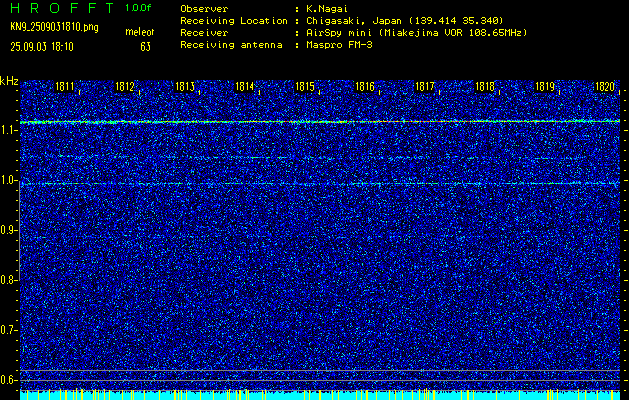629x400 pixels.
Task: Click the 1818 time marker
Action: pos(485,87)
